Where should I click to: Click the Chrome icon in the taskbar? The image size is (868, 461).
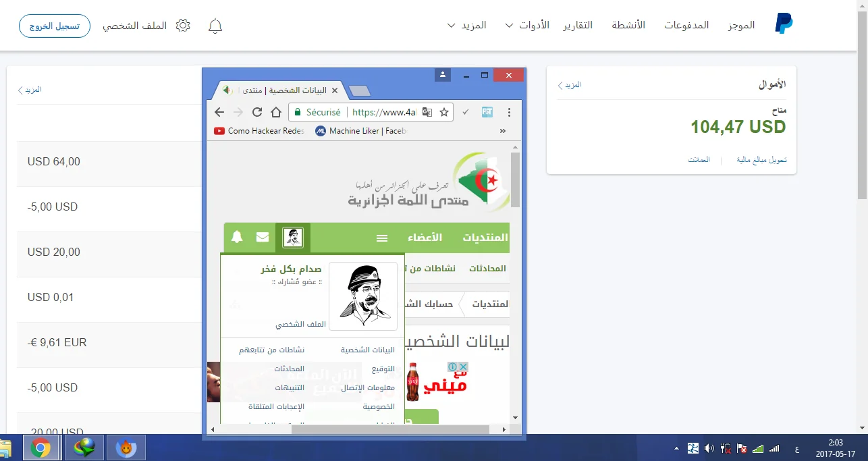coord(40,448)
